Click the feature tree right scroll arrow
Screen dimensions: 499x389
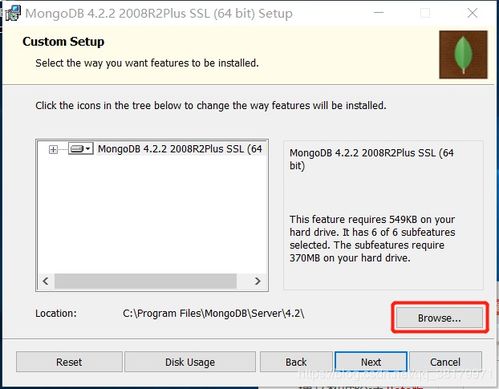[x=257, y=281]
